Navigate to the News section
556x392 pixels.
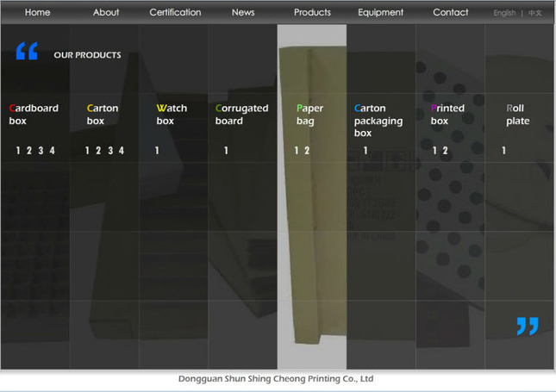[x=243, y=12]
